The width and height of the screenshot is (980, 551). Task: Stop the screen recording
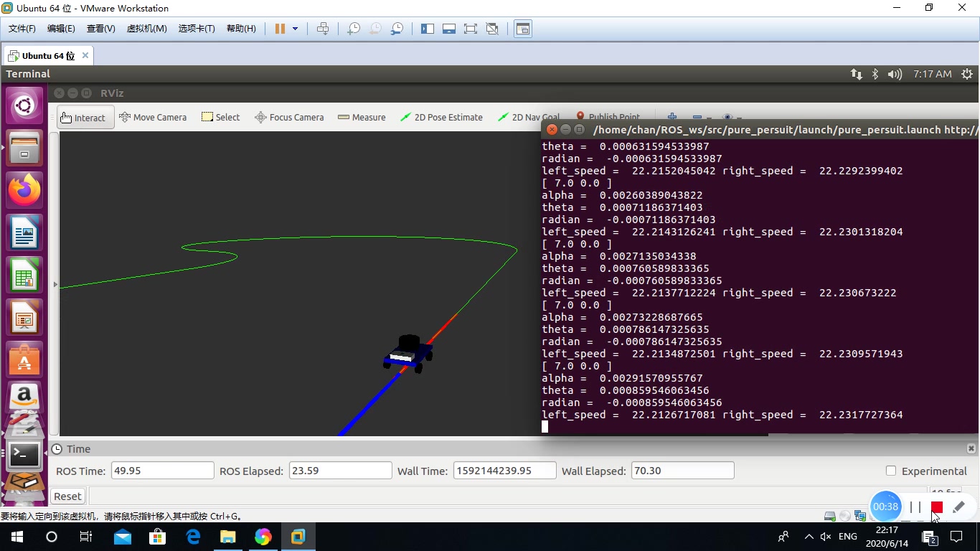(x=937, y=507)
